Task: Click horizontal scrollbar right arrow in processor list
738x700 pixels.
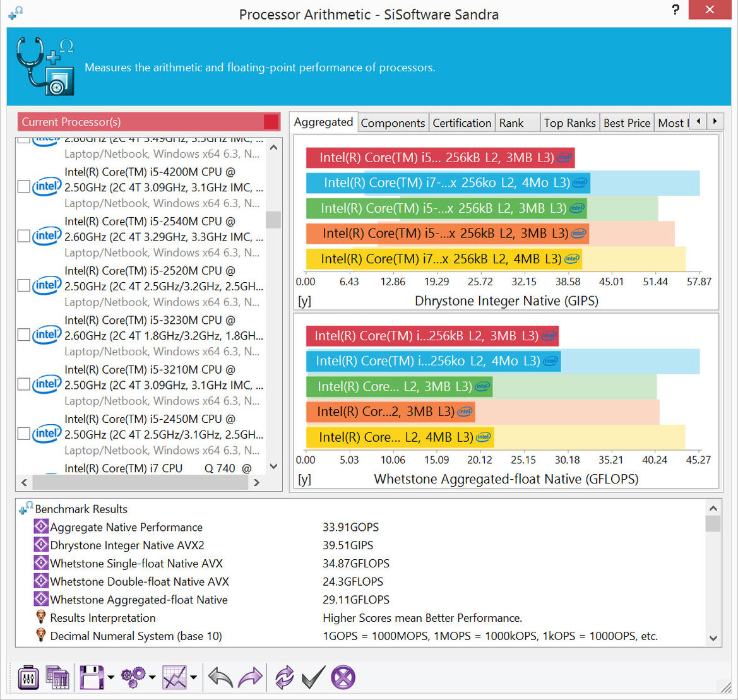Action: pos(256,482)
